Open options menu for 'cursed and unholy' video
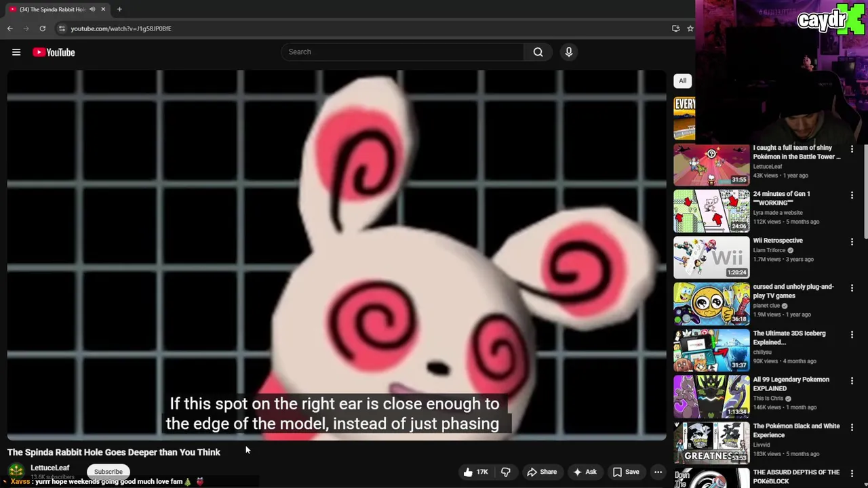Screen dimensions: 868x488 pos(852,287)
